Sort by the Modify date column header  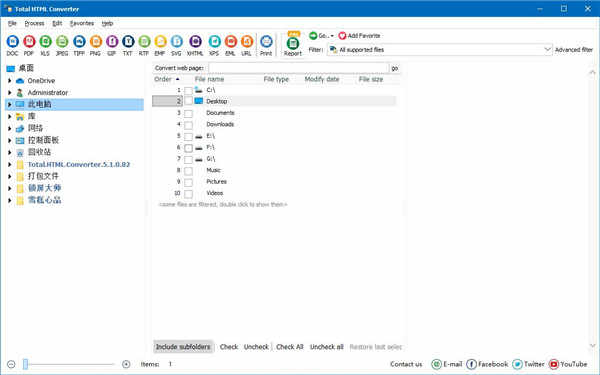(322, 79)
